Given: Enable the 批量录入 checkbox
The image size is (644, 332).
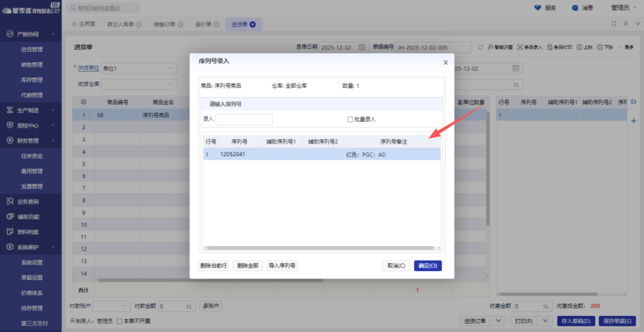Looking at the screenshot, I should [x=351, y=119].
